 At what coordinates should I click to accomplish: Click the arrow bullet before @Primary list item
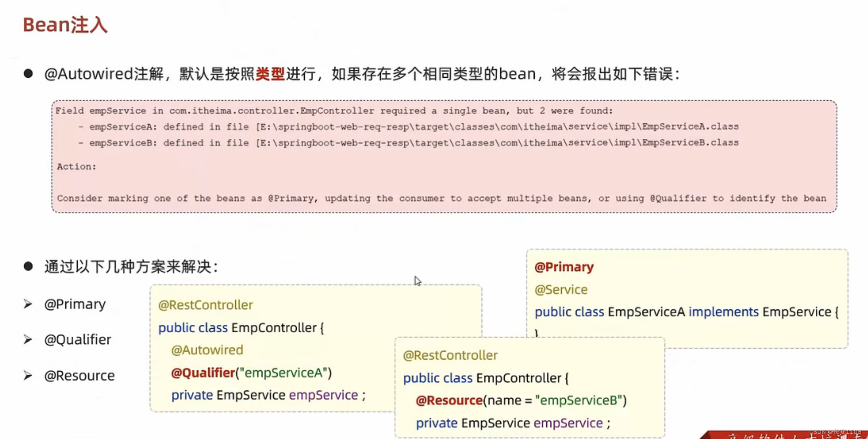pyautogui.click(x=28, y=304)
